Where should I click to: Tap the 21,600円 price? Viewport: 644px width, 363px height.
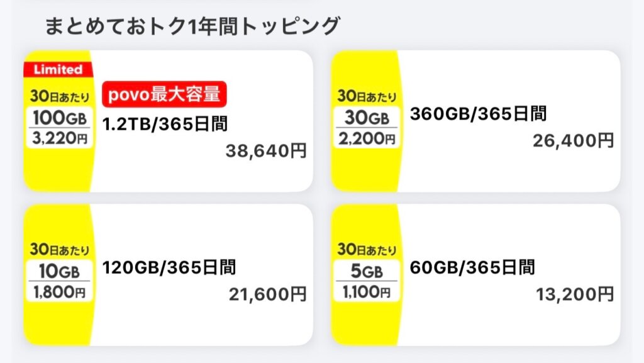266,294
